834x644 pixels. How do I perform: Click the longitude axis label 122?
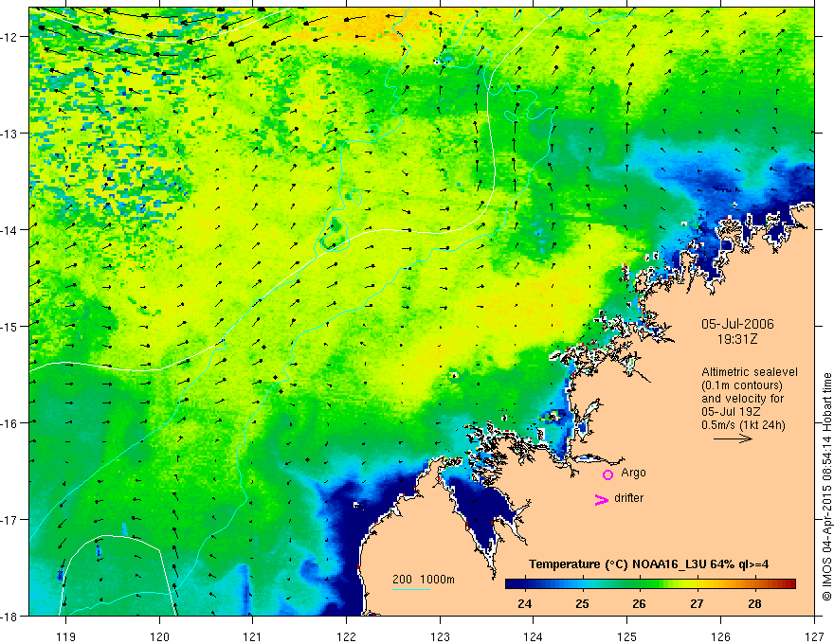click(346, 636)
